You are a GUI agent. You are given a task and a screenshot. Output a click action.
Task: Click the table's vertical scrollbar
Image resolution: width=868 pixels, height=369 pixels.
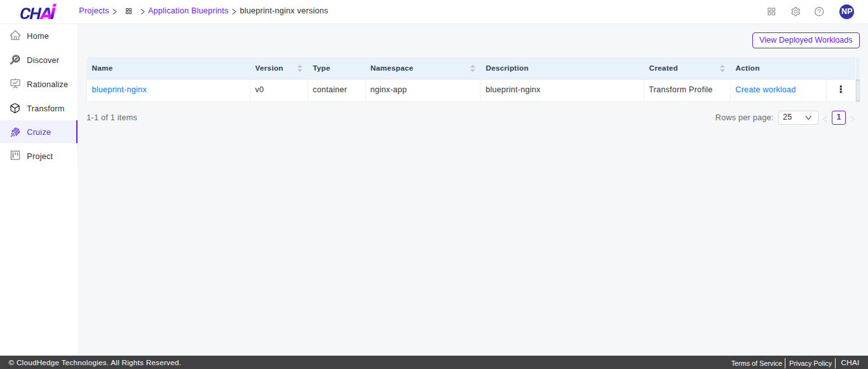tap(857, 90)
